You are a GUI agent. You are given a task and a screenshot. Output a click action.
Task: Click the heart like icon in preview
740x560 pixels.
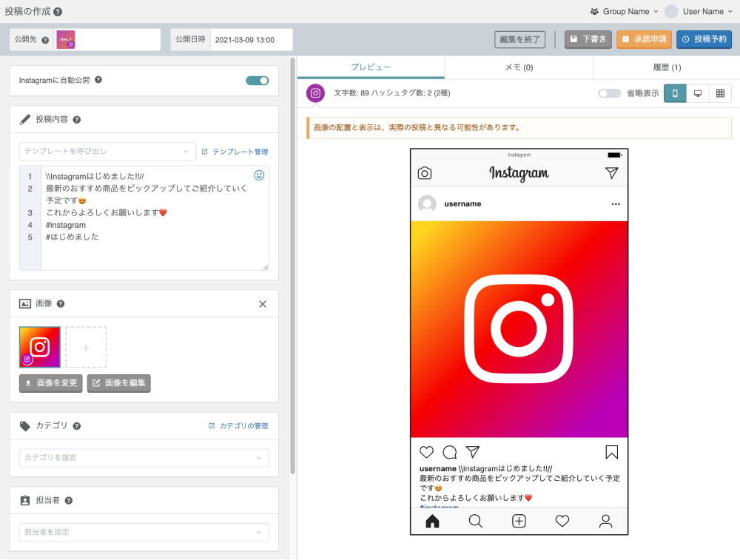coord(426,452)
